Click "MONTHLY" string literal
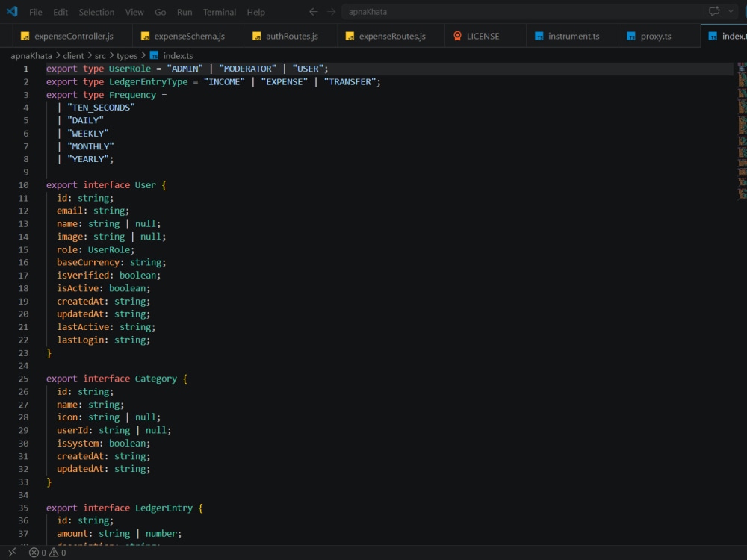747x560 pixels. coord(90,146)
